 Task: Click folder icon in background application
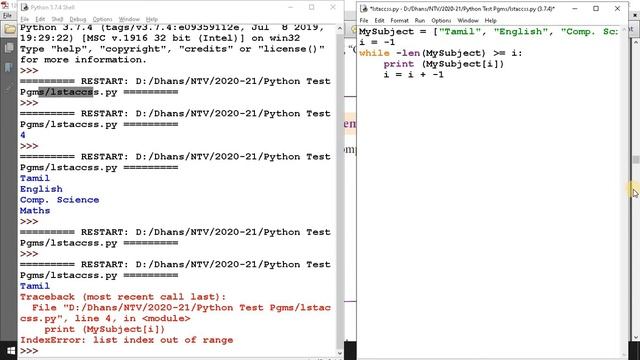9,29
